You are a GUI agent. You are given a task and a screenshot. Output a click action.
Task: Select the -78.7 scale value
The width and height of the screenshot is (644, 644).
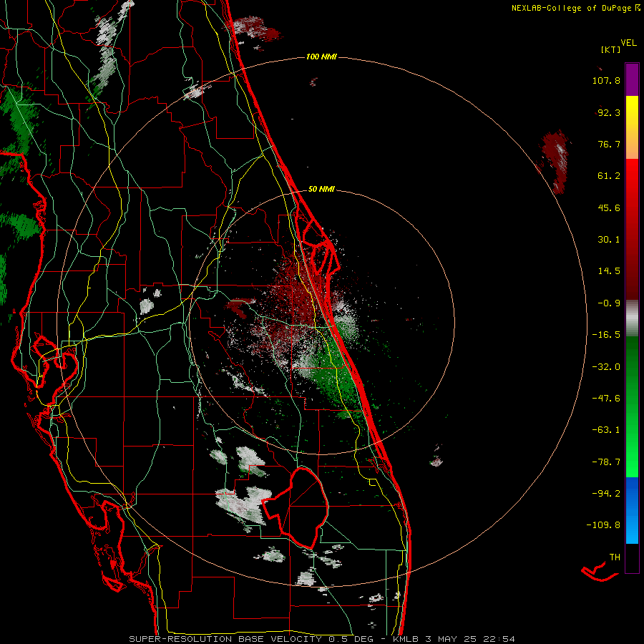tap(606, 462)
